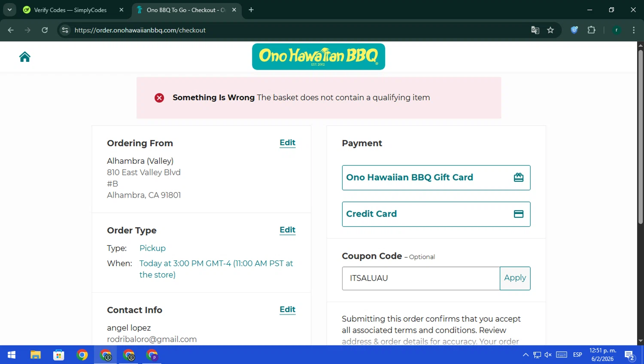The height and width of the screenshot is (364, 644).
Task: Open the taskbar clock and date
Action: tap(602, 355)
